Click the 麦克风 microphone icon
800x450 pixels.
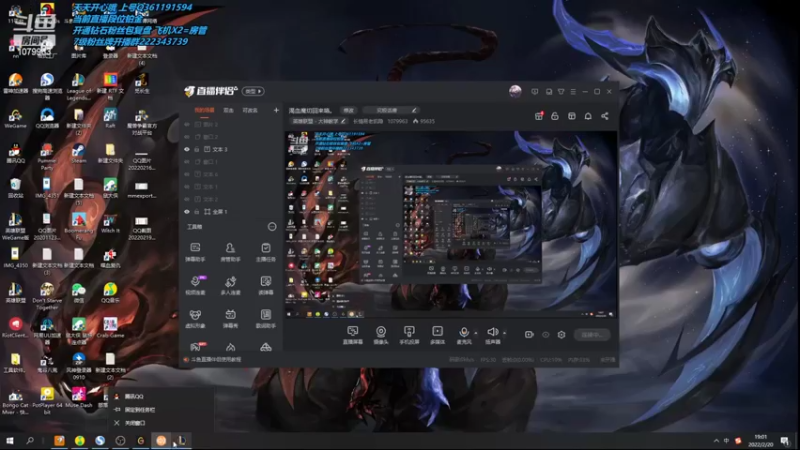click(463, 332)
